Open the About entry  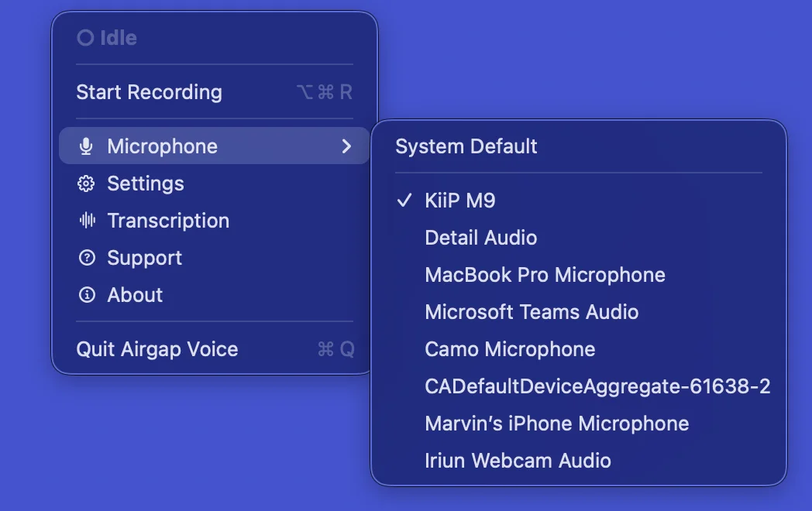point(135,295)
